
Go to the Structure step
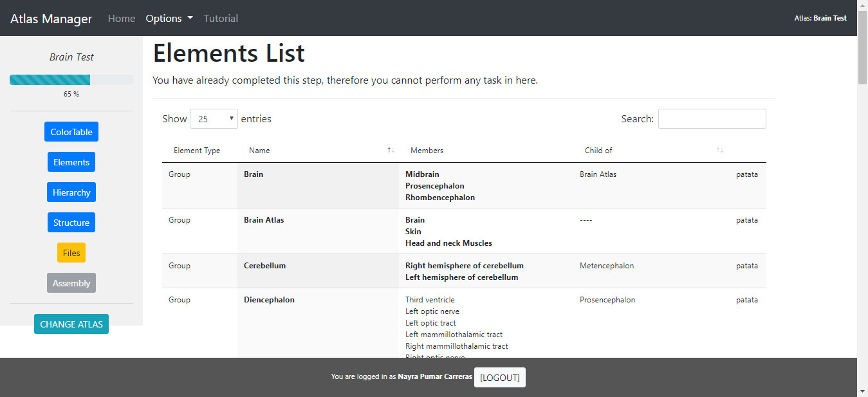(71, 223)
